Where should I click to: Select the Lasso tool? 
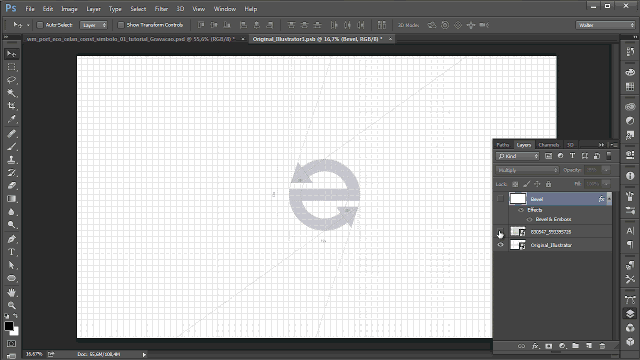[11, 80]
